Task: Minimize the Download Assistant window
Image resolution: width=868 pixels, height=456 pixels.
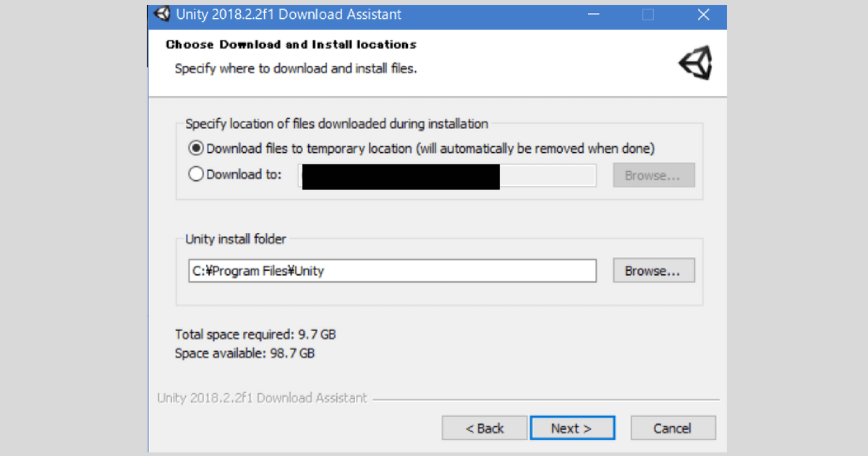Action: pyautogui.click(x=595, y=14)
